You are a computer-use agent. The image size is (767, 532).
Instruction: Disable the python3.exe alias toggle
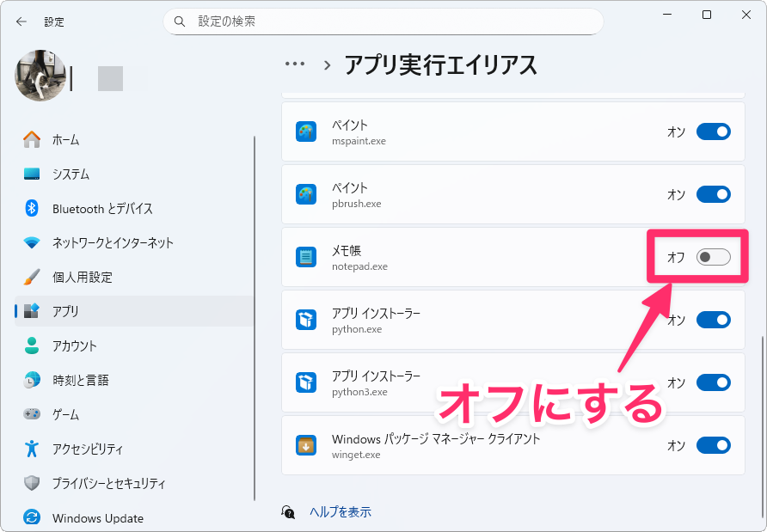pos(713,382)
